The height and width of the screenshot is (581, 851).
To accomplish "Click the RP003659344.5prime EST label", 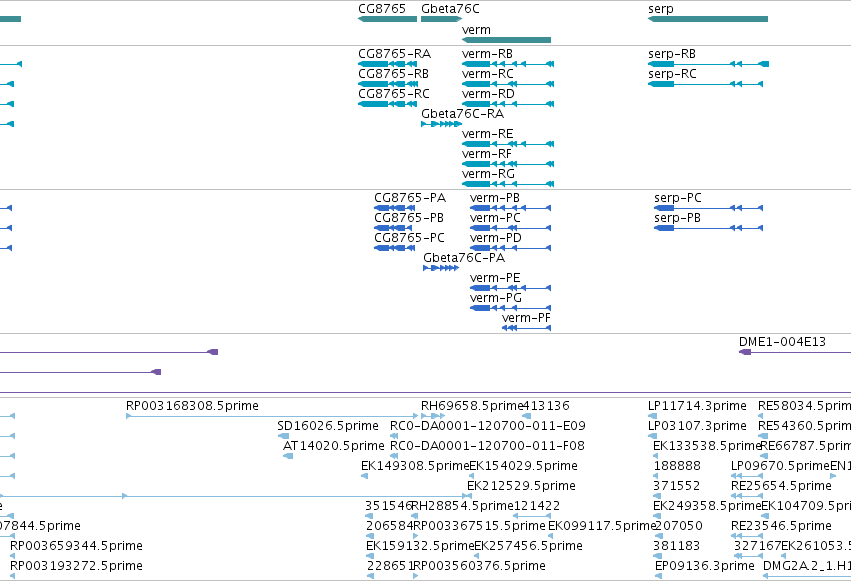I will [77, 547].
